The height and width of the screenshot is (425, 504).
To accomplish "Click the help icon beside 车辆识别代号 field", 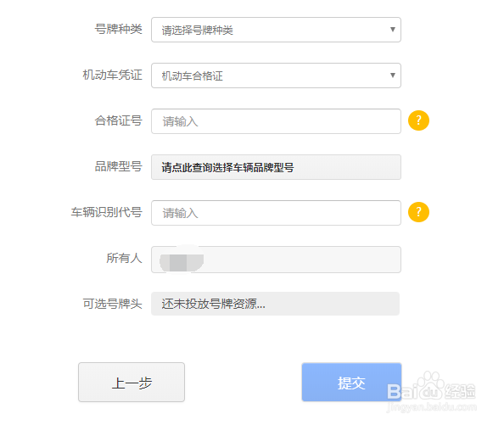I will pyautogui.click(x=418, y=212).
